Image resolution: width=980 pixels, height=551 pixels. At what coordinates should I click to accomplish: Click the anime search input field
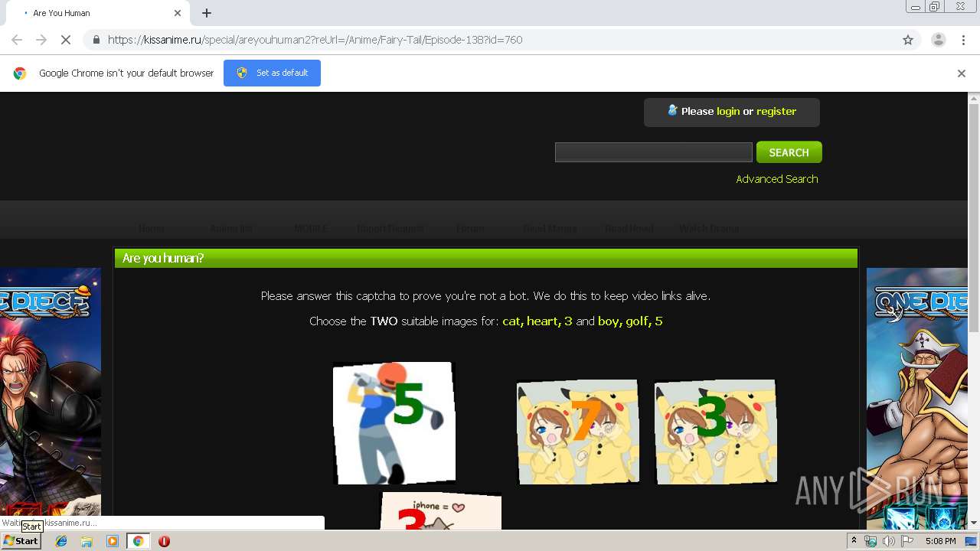tap(654, 152)
